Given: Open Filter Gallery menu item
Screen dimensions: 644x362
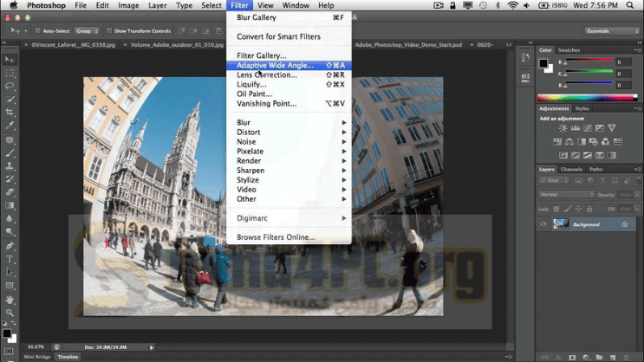Looking at the screenshot, I should coord(289,55).
